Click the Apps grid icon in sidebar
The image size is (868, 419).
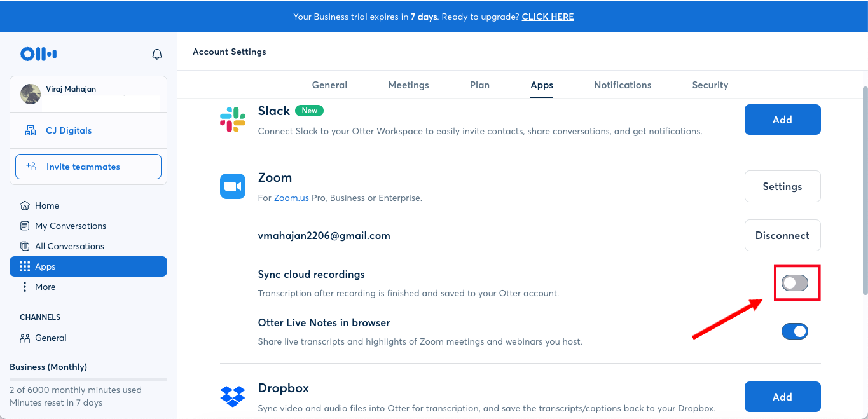(25, 266)
